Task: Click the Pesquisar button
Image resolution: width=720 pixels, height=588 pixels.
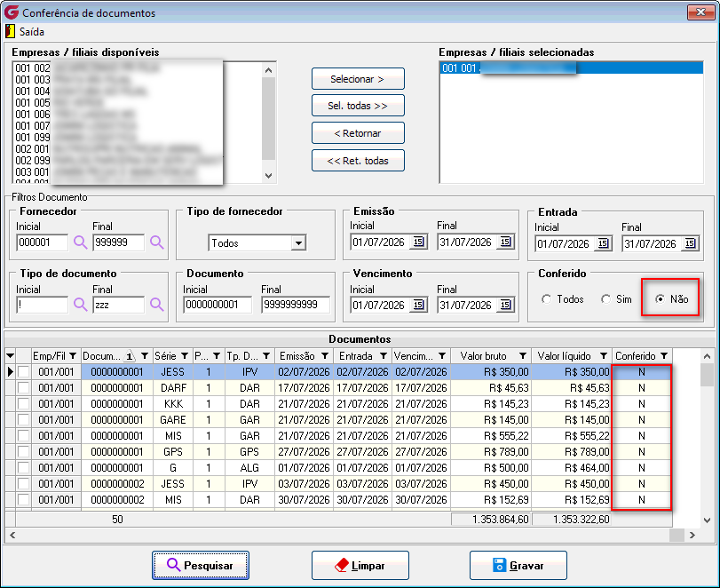Action: [201, 565]
